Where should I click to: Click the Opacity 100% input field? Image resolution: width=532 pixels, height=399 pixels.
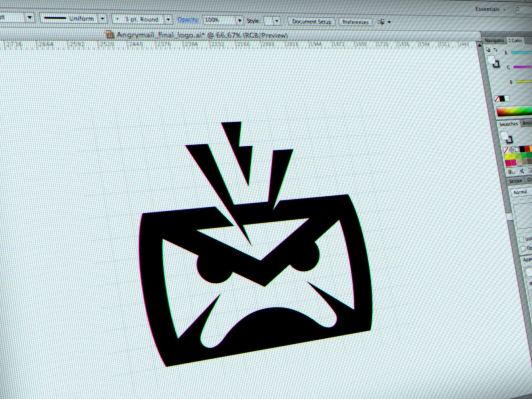(x=219, y=20)
